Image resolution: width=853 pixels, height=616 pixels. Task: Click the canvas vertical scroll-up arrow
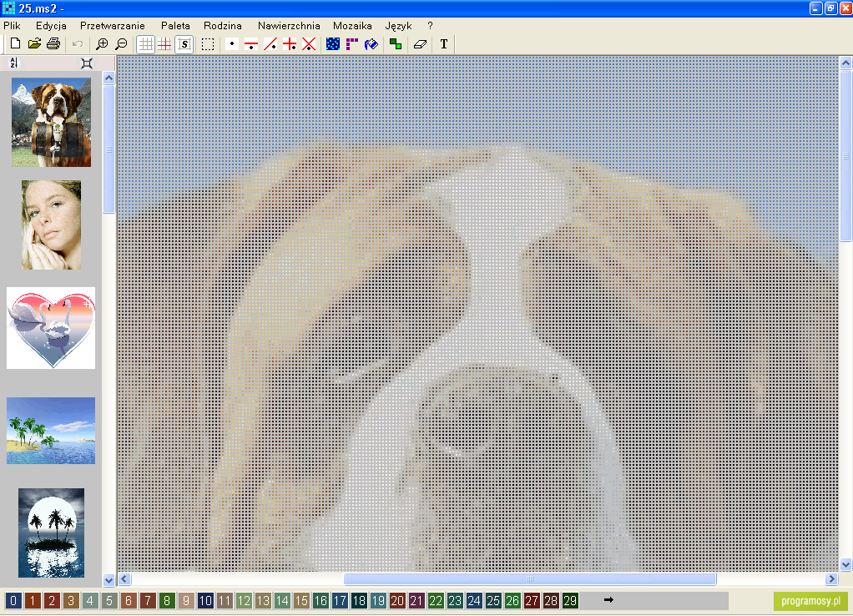tap(846, 63)
